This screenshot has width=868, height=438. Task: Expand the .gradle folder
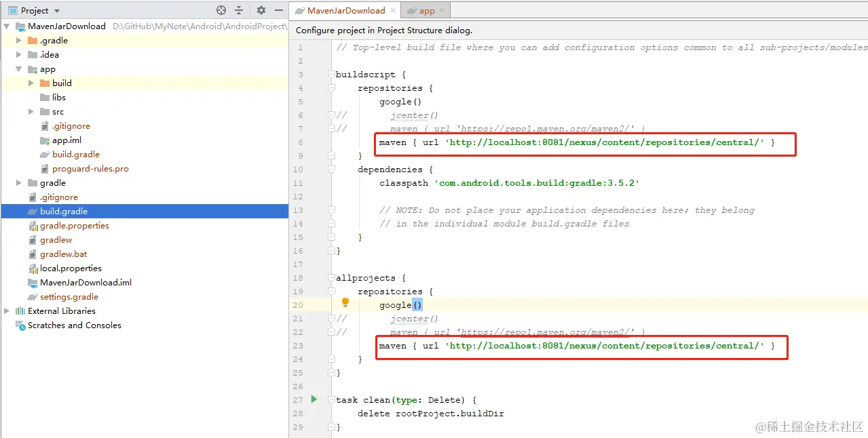point(19,41)
